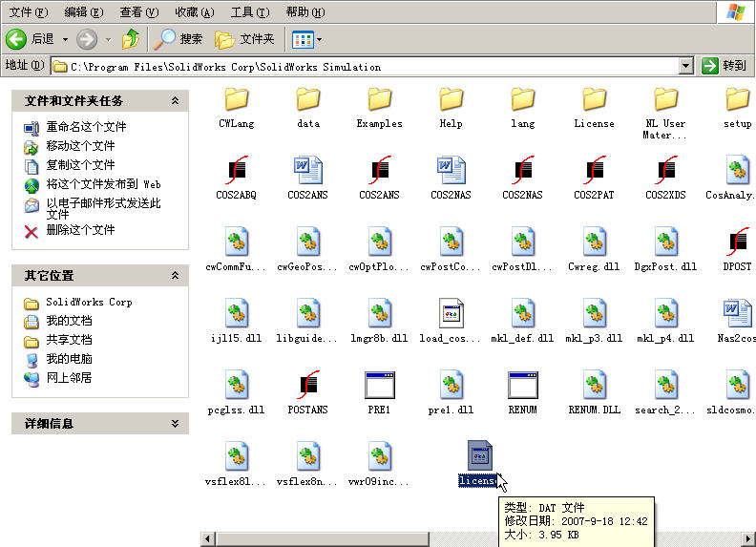This screenshot has height=547, width=756.
Task: Click the 转到 Go button
Action: [724, 66]
